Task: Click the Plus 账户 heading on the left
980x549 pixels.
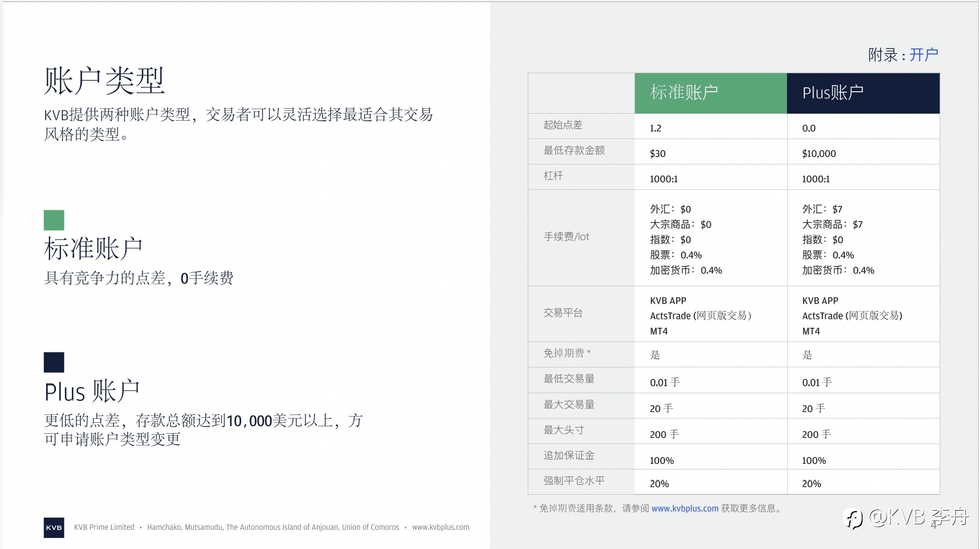Action: point(92,391)
